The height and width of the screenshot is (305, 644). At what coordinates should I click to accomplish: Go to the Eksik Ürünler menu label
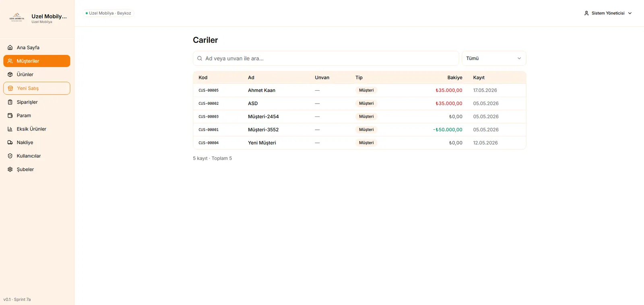(x=31, y=129)
